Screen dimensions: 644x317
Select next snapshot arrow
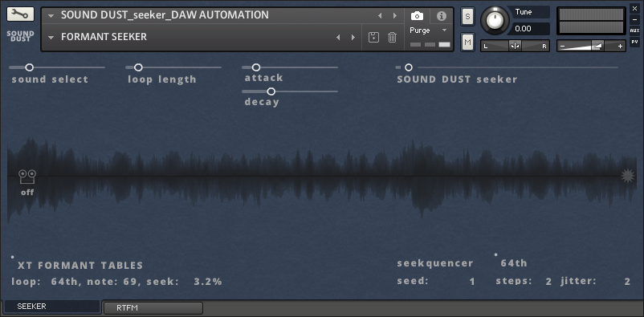tap(353, 38)
